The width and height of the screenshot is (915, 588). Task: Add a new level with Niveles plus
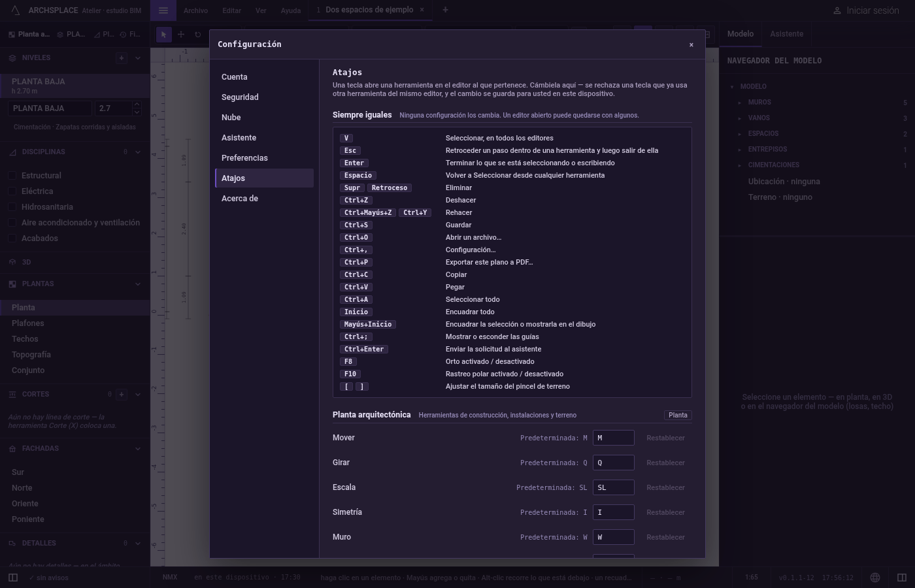click(x=121, y=58)
